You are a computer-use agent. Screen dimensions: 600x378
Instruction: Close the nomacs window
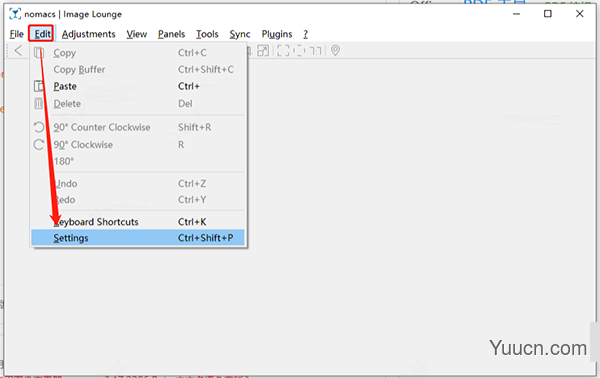pos(580,14)
